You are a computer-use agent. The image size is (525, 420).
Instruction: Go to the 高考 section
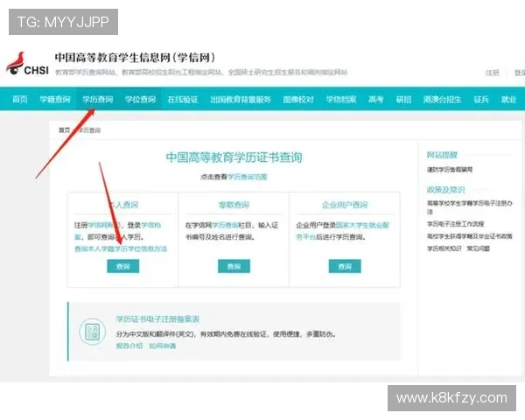pyautogui.click(x=375, y=99)
